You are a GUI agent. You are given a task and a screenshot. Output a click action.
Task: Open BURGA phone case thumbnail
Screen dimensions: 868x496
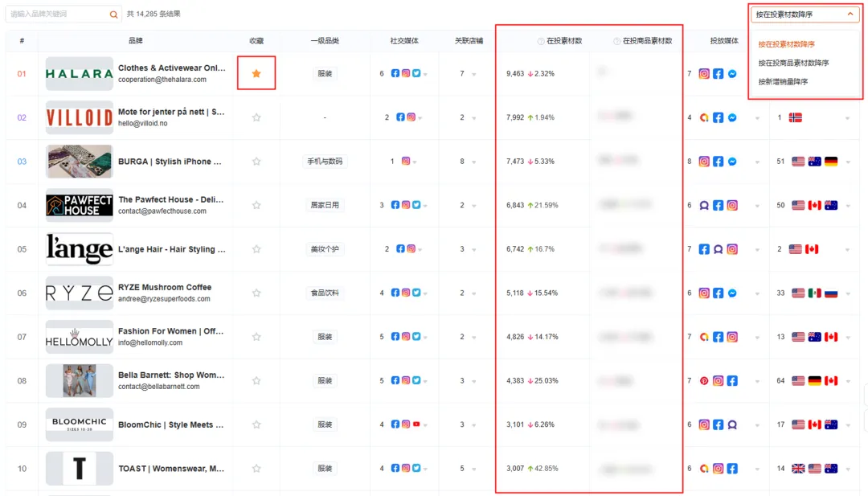click(x=79, y=161)
